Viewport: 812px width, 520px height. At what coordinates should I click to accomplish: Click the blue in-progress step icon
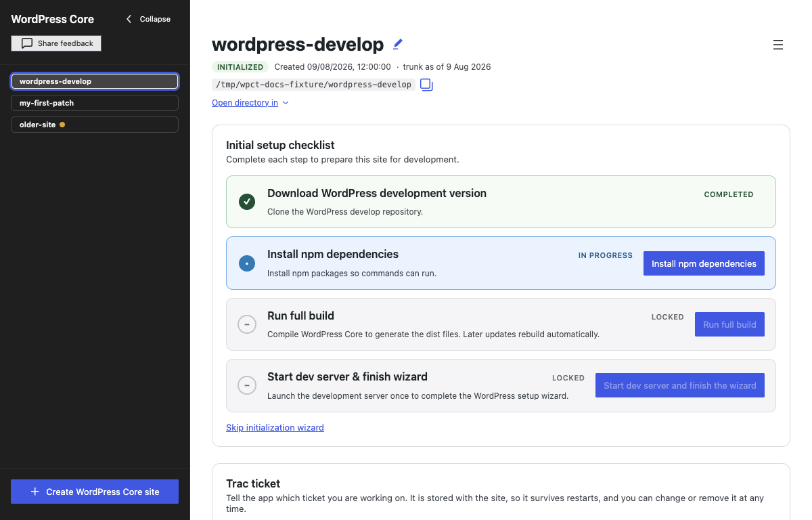tap(247, 263)
